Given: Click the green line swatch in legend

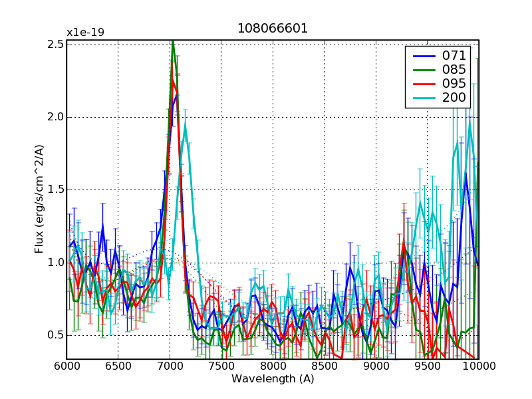Looking at the screenshot, I should (424, 70).
